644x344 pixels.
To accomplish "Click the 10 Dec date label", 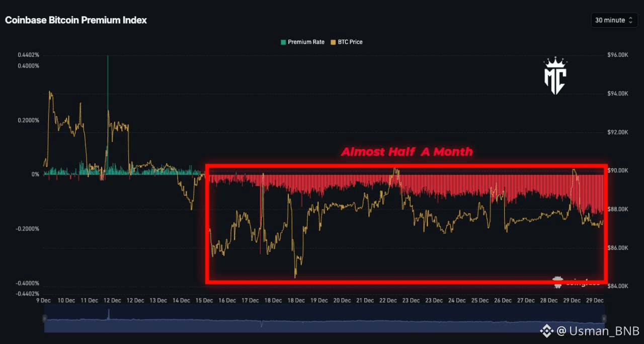I will coord(66,300).
